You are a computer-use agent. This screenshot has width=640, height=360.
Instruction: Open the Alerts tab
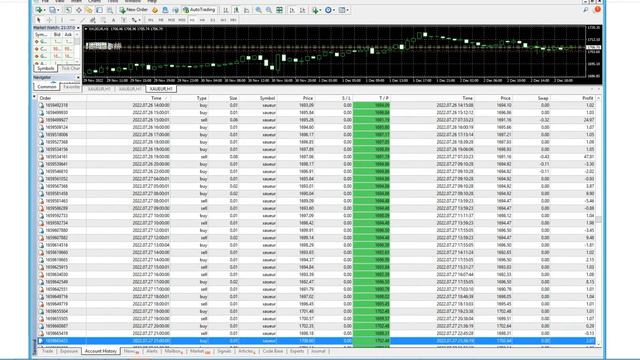point(151,351)
